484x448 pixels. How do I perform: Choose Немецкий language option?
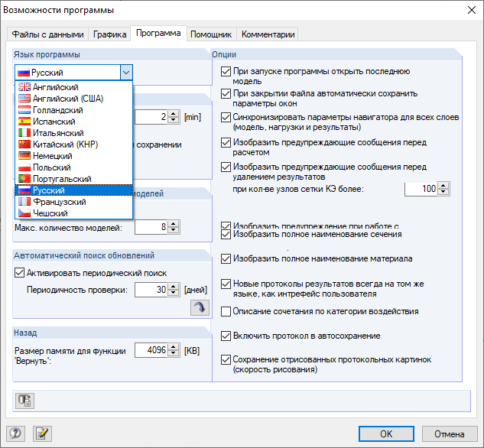coord(74,156)
